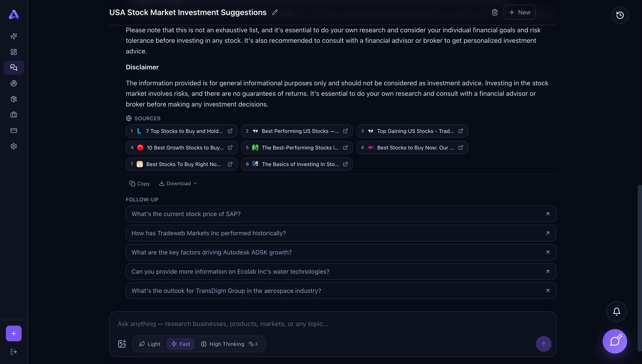Open the credit card billing sidebar icon
This screenshot has width=642, height=364.
point(14,130)
